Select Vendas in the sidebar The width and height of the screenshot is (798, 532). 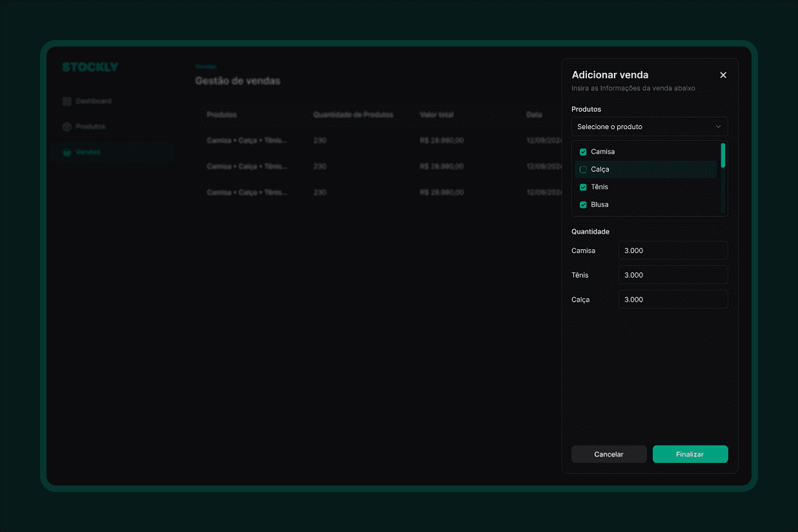114,152
